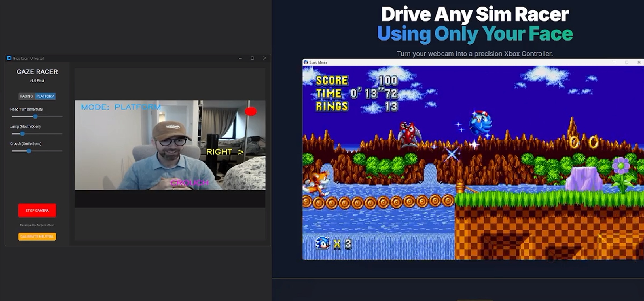Click the 'SCORE' label in the game HUD
This screenshot has height=301, width=644.
tap(332, 81)
